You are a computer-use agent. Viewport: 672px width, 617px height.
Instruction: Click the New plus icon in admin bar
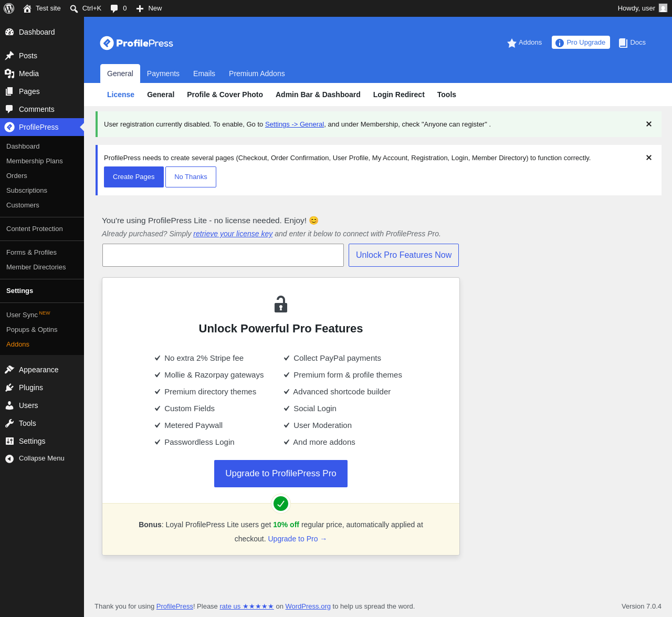click(x=140, y=8)
